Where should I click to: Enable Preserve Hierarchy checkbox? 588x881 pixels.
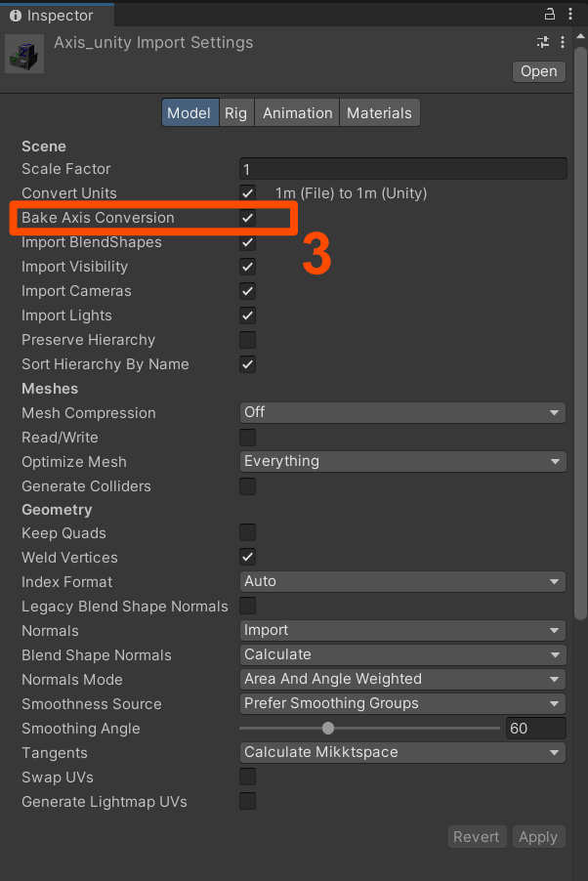click(x=248, y=340)
